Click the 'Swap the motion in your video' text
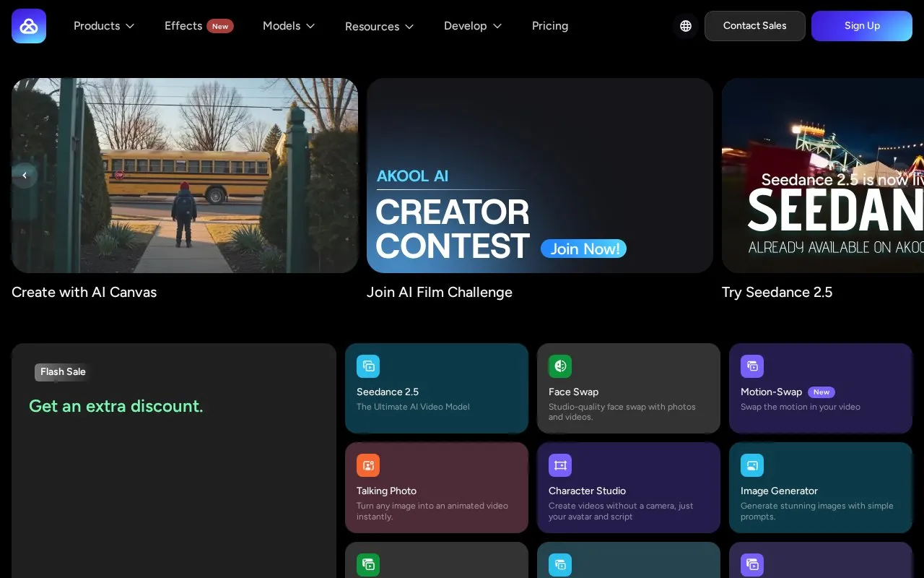Image resolution: width=924 pixels, height=578 pixels. (801, 407)
